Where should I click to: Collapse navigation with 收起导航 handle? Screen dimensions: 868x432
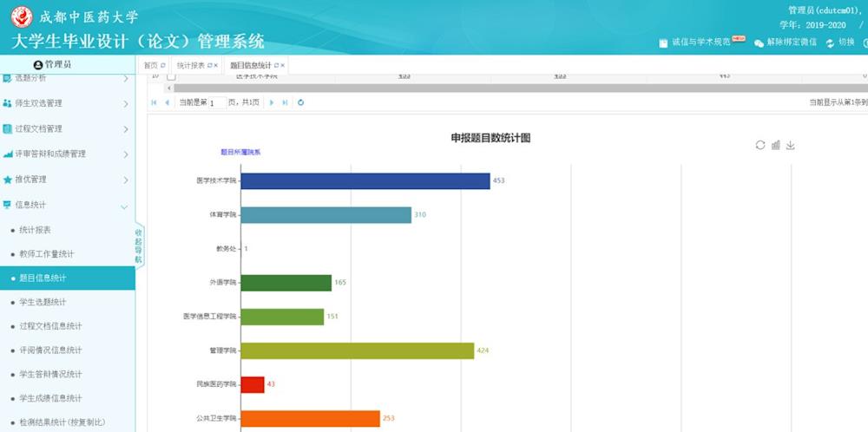pos(138,246)
